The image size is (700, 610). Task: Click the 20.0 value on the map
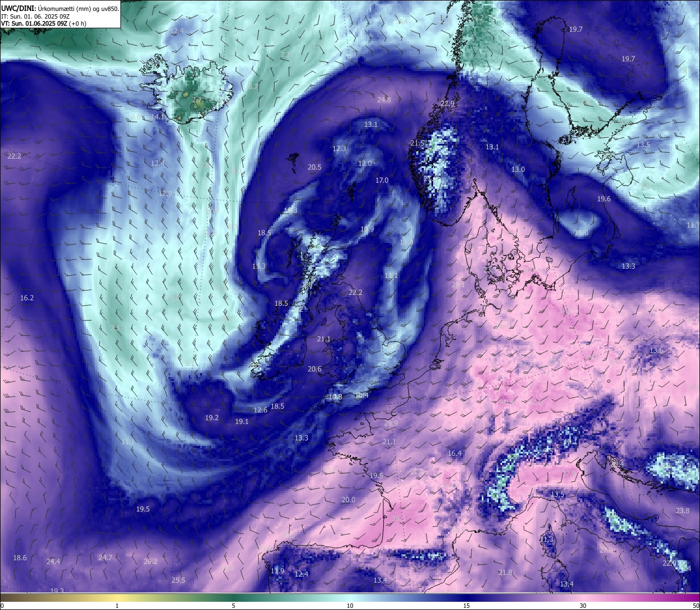(348, 500)
